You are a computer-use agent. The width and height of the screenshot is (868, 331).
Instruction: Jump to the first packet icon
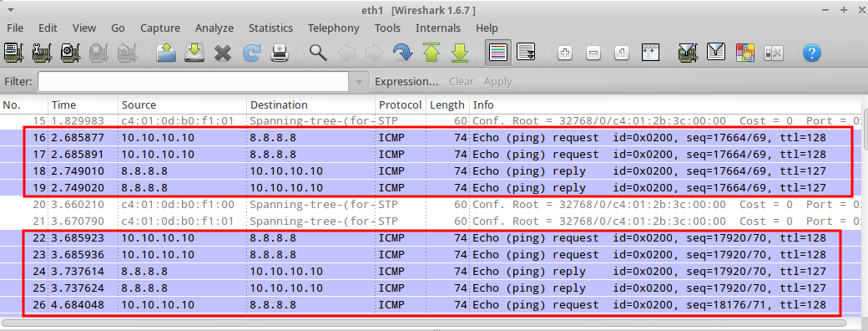[431, 53]
